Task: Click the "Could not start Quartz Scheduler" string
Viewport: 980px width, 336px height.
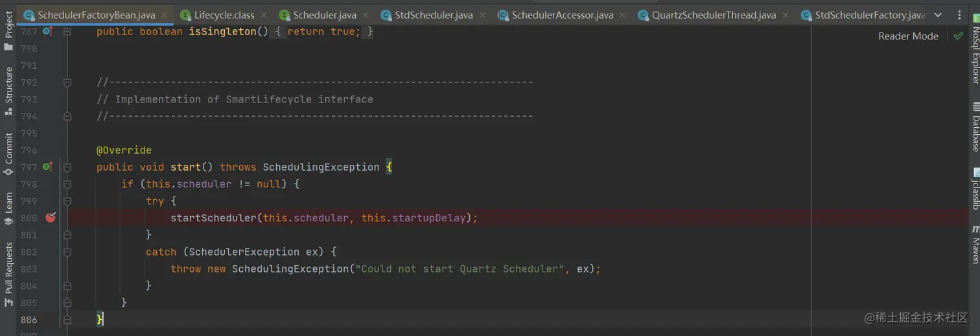Action: 460,269
